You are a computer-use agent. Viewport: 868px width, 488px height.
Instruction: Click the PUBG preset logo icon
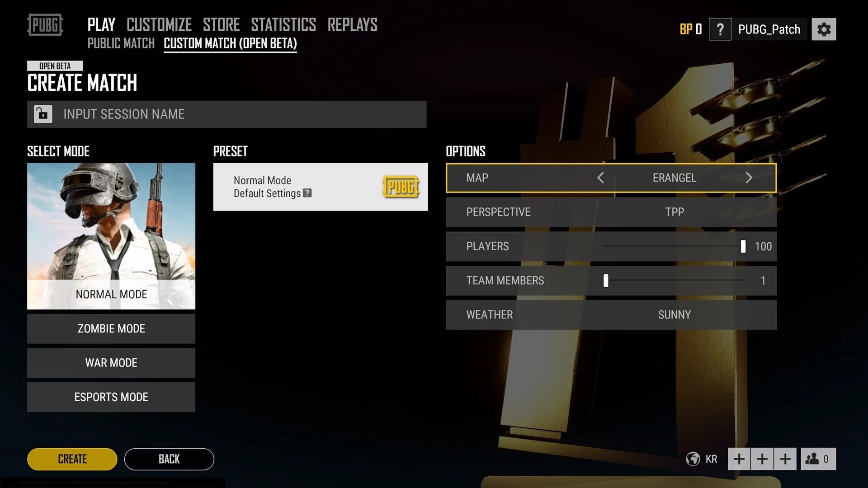[402, 187]
